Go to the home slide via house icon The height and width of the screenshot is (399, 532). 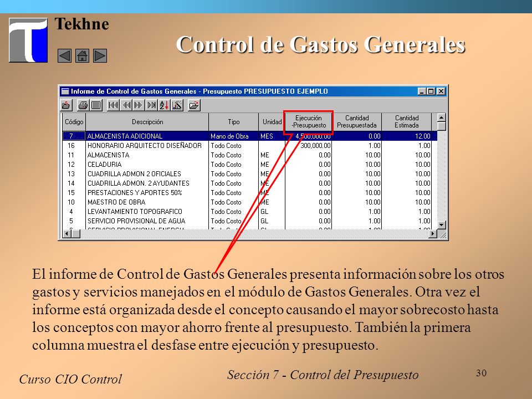[x=82, y=55]
